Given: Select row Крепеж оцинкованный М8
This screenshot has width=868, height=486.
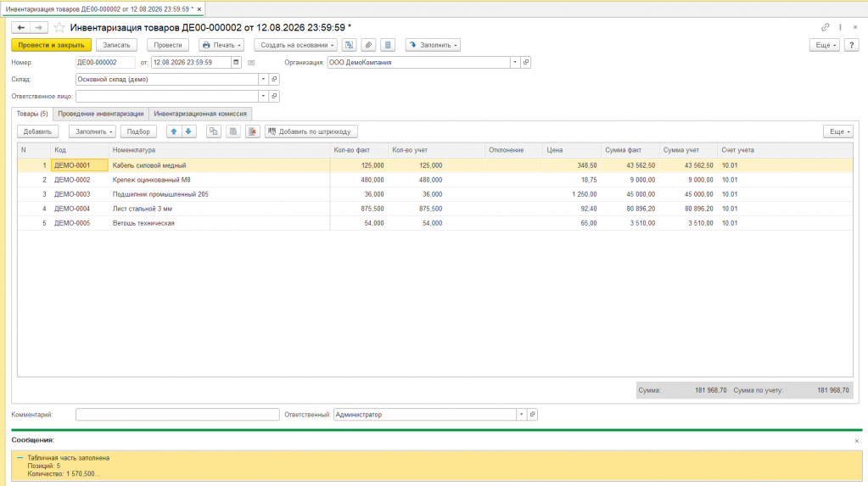Looking at the screenshot, I should (434, 180).
